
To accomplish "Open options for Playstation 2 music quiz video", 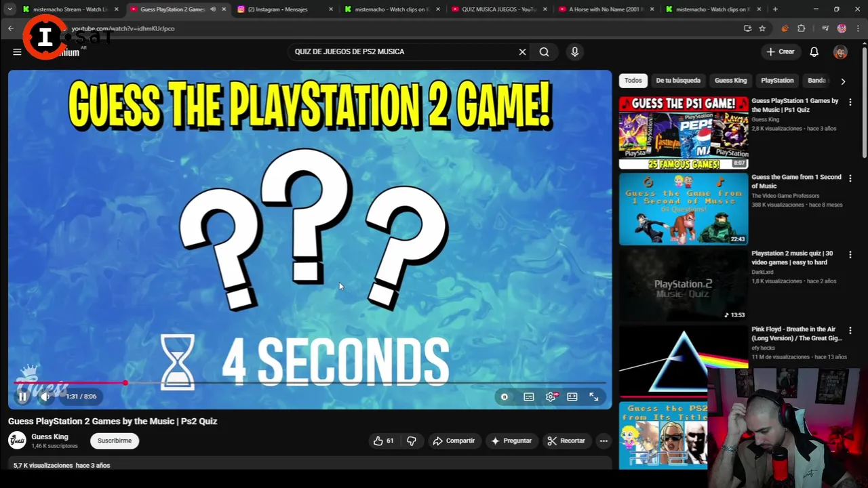I will [x=850, y=254].
